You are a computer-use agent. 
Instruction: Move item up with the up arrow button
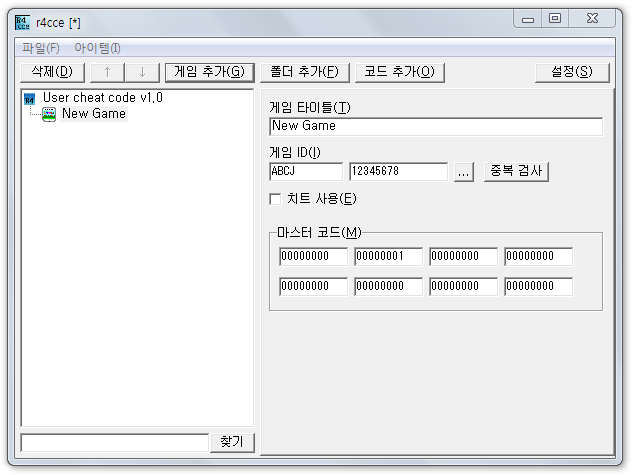point(107,72)
